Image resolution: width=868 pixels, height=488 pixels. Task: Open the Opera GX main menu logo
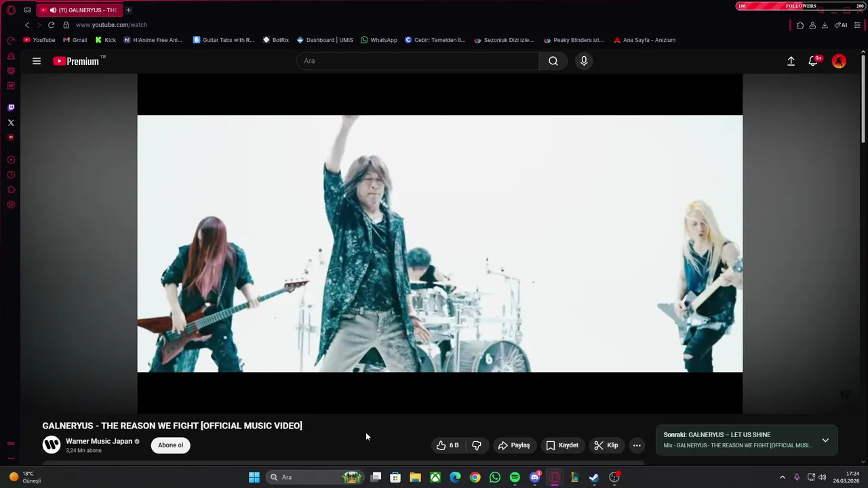[11, 10]
